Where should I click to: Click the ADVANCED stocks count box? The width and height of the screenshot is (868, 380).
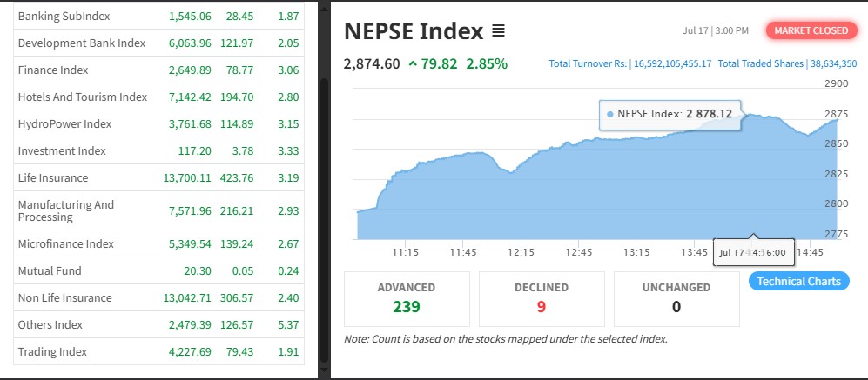pyautogui.click(x=407, y=298)
